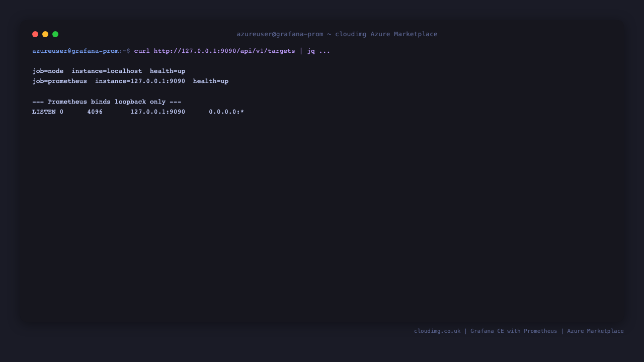
Task: Click the value 4096 in socket output
Action: [95, 112]
